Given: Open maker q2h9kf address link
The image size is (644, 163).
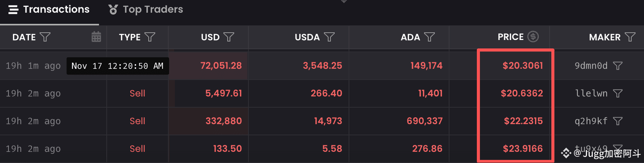Looking at the screenshot, I should tap(591, 121).
